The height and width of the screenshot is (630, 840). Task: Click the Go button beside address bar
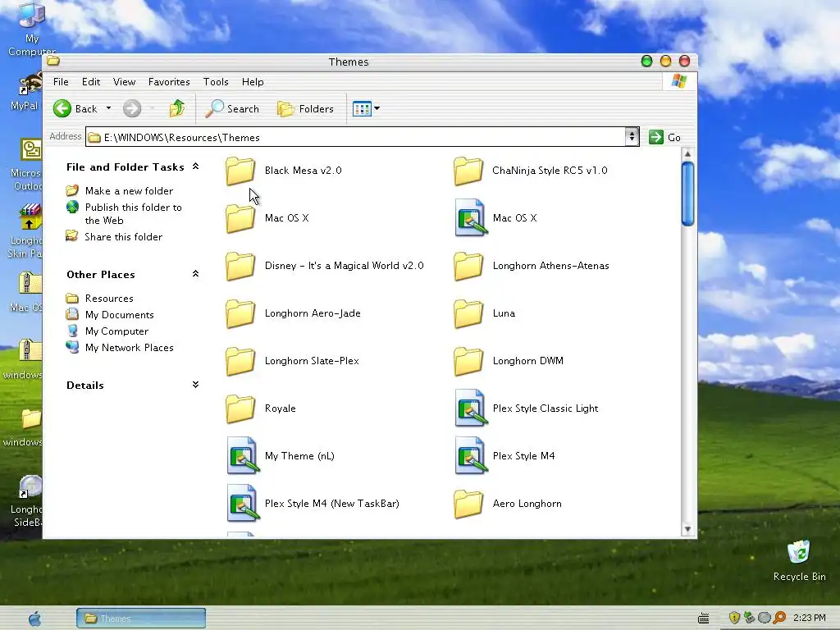tap(664, 137)
